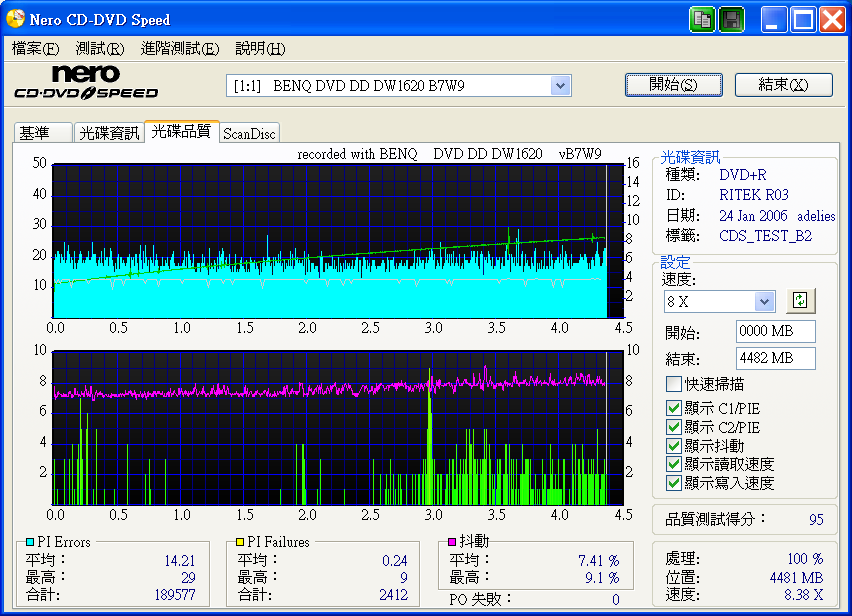The image size is (852, 616).
Task: Switch to the ScanDisc tab
Action: (x=249, y=134)
